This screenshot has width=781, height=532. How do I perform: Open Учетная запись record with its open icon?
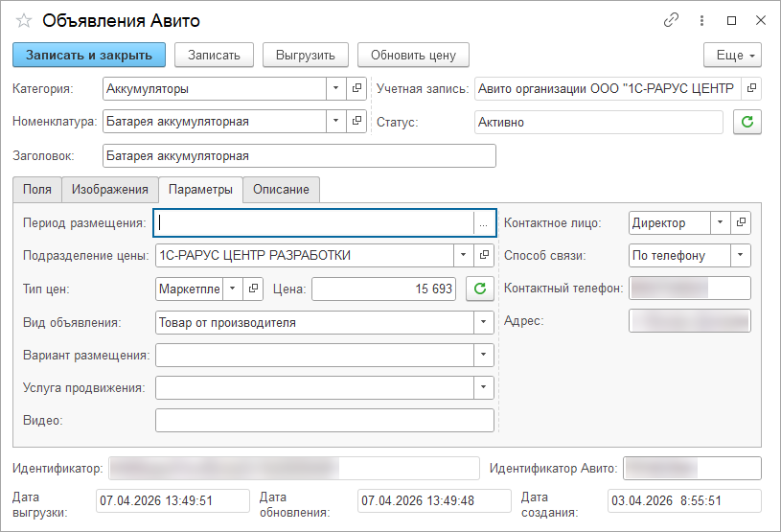pos(751,88)
